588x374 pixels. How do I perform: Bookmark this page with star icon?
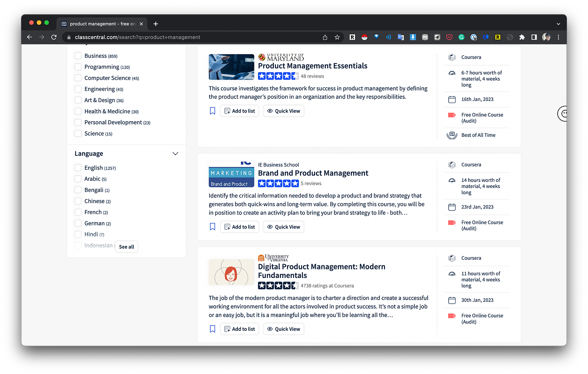[x=337, y=37]
